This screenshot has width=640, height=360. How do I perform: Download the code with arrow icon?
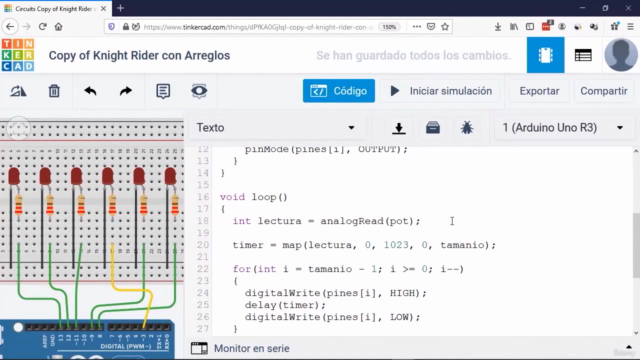point(399,128)
